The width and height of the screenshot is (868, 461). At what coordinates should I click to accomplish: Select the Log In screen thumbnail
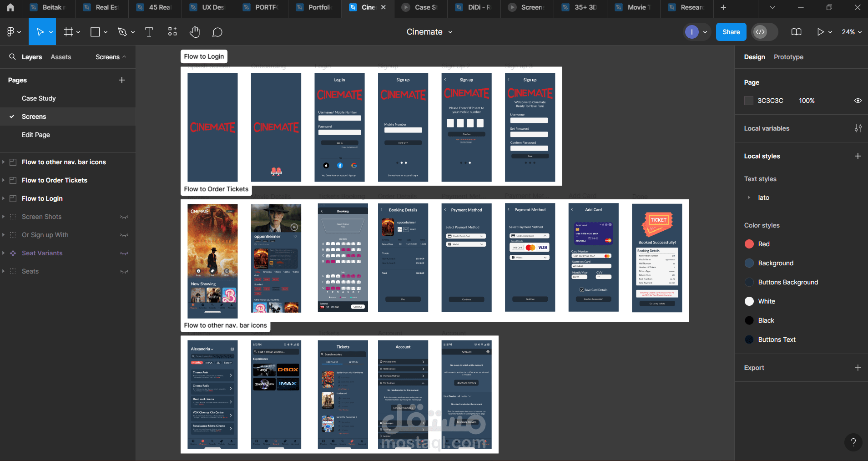pos(339,127)
